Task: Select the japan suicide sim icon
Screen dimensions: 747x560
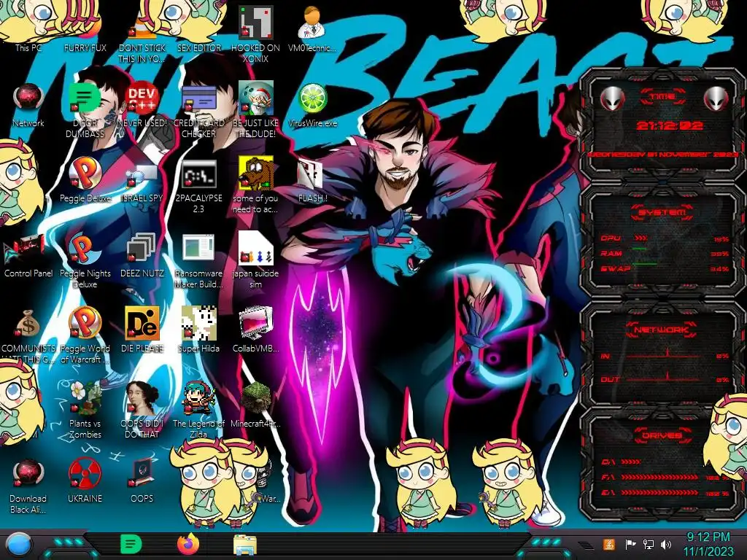Action: 255,261
